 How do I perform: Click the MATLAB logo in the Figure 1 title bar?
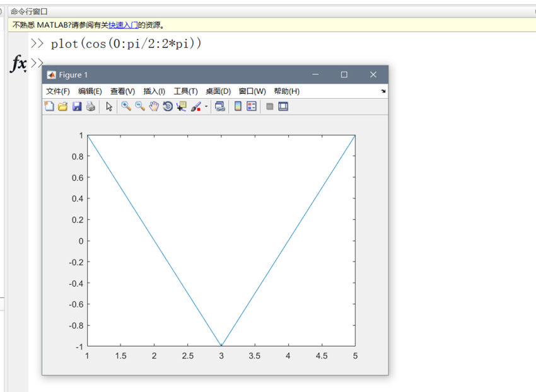click(52, 75)
